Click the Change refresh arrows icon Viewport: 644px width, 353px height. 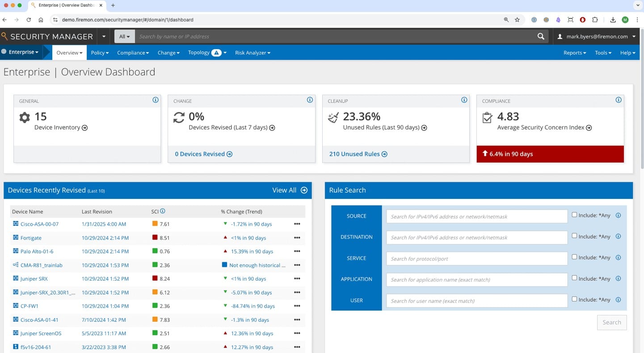click(179, 117)
